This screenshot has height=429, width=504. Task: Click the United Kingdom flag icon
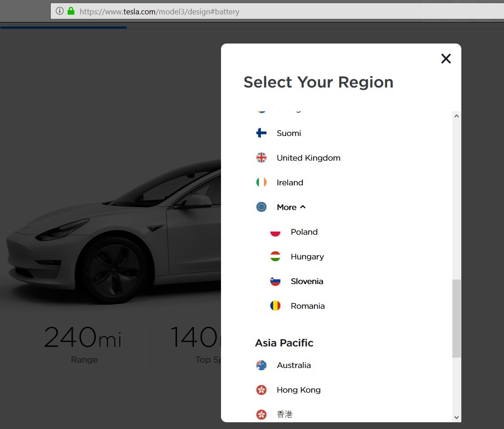[x=261, y=158]
